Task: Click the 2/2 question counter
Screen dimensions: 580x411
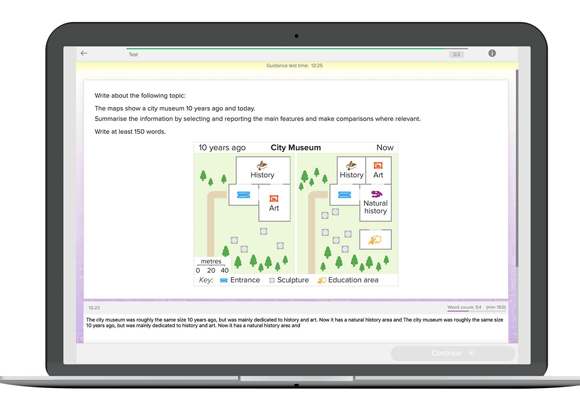Action: (x=456, y=55)
